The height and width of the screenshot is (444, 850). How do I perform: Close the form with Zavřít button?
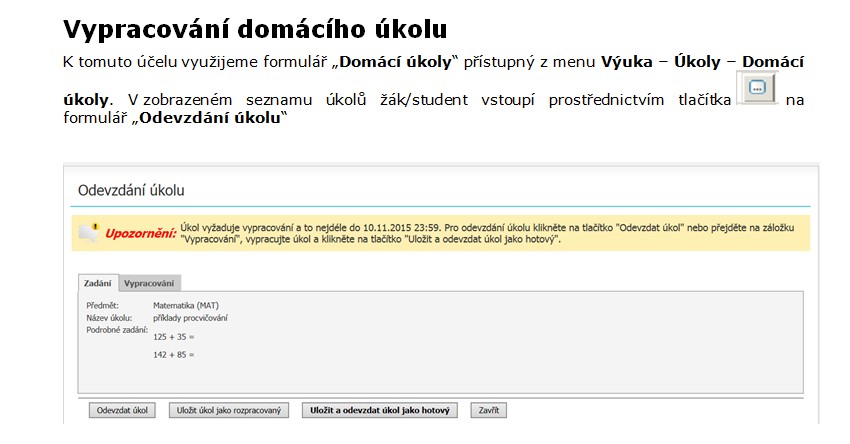point(489,410)
